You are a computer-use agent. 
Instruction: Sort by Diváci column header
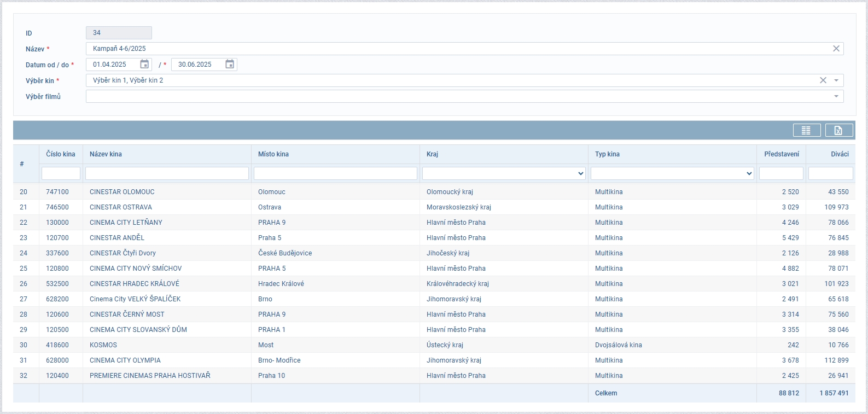point(840,154)
